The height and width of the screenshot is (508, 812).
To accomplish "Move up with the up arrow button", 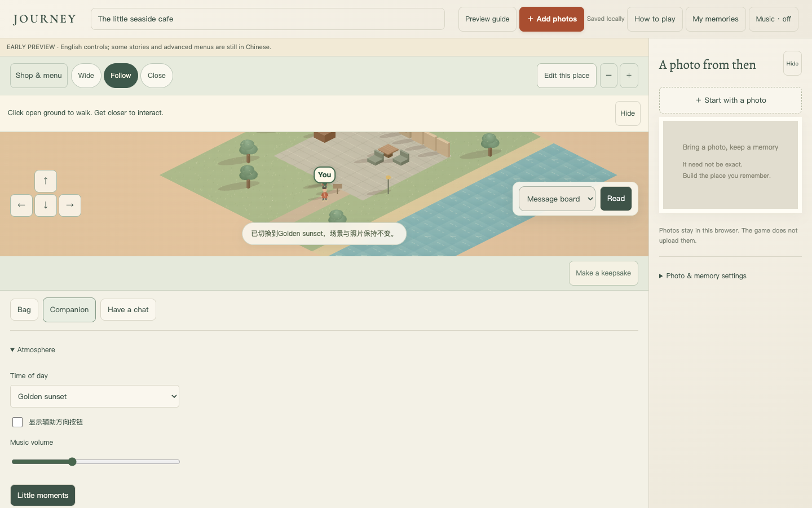I will [46, 181].
